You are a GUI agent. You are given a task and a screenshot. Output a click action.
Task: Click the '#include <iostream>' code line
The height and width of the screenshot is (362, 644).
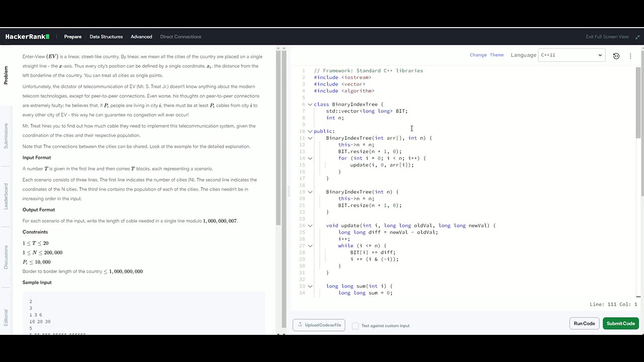343,77
